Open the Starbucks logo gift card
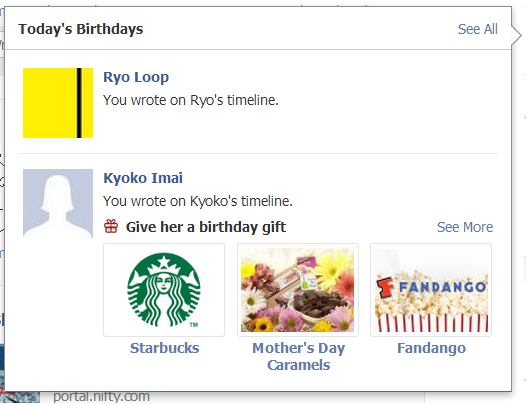This screenshot has width=531, height=405. [164, 290]
